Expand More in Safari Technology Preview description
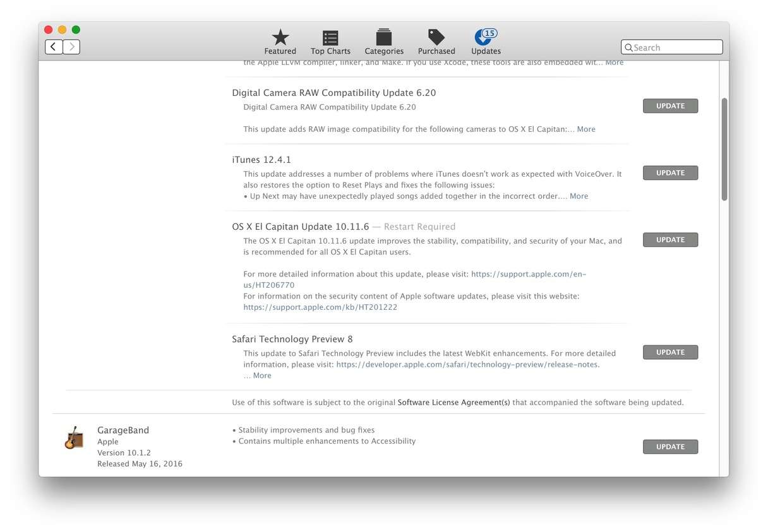Screen dimensions: 768x532 (x=262, y=375)
